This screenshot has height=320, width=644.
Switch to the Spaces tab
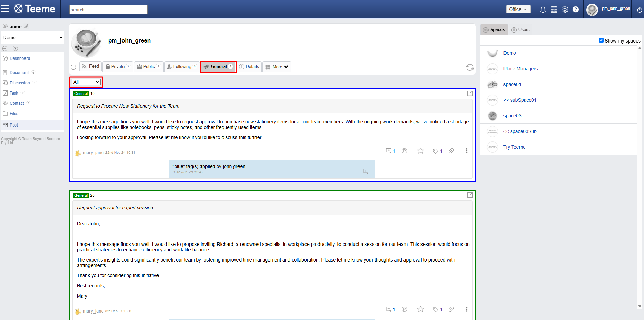click(x=494, y=30)
